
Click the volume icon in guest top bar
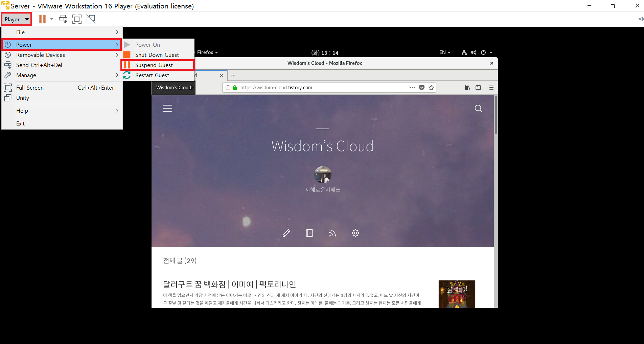click(x=474, y=52)
